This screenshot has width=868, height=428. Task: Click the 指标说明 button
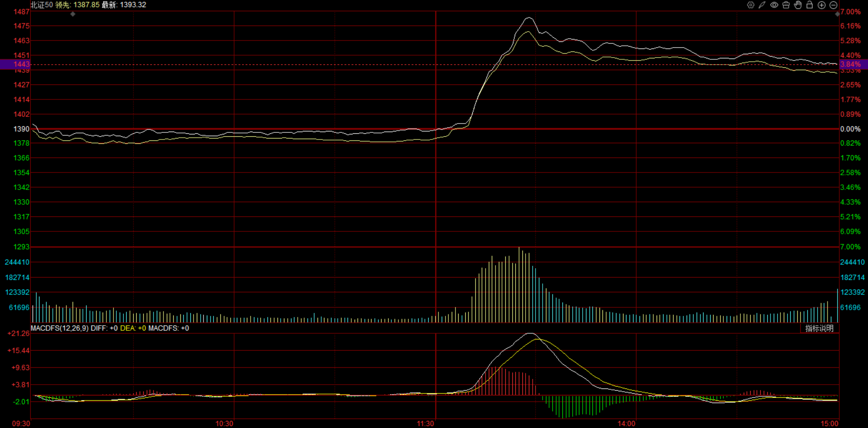[x=819, y=329]
